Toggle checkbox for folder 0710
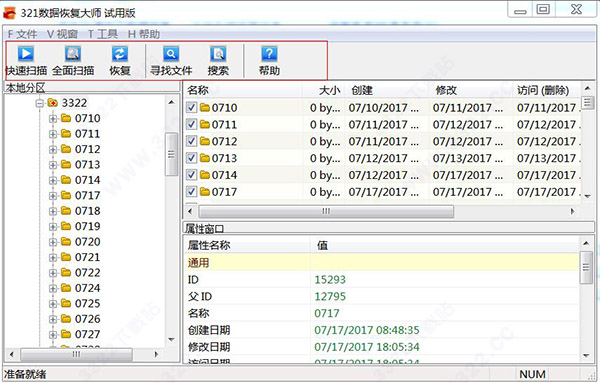This screenshot has width=600, height=383. 191,108
